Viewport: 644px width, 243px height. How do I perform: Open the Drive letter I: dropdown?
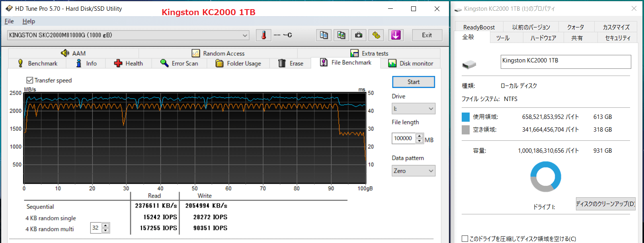click(414, 109)
